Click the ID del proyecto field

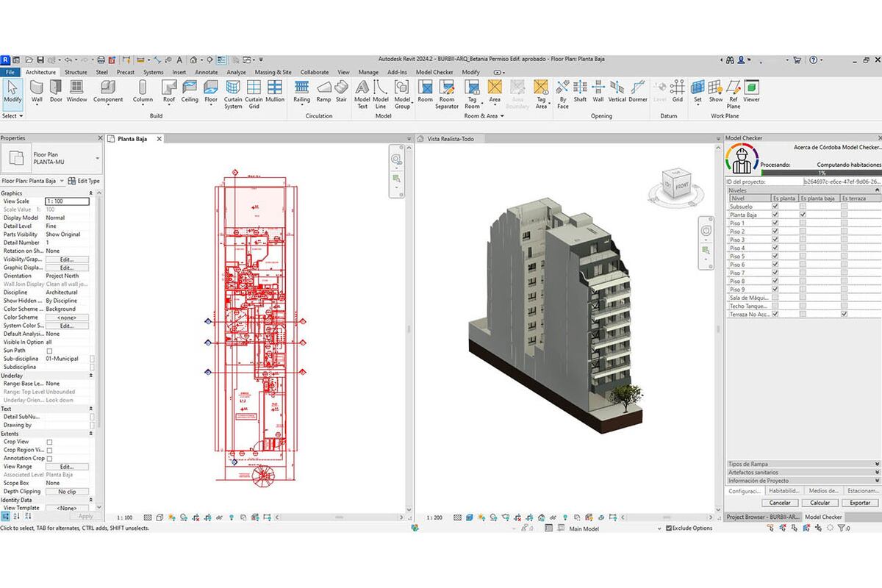point(841,181)
